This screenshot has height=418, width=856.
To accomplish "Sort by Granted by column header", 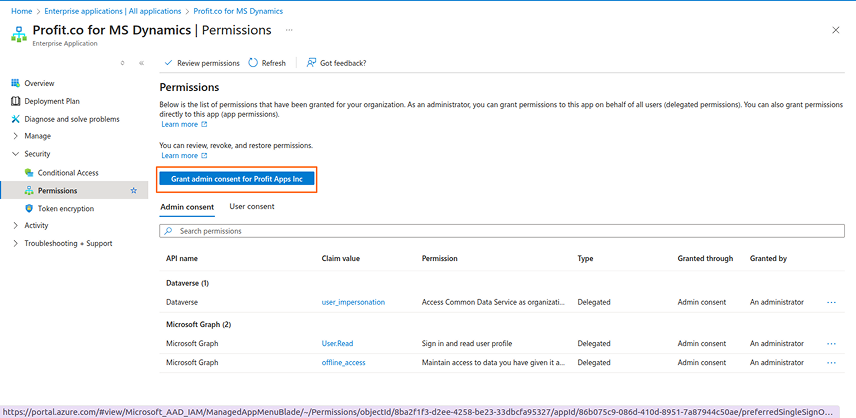I will (x=768, y=259).
